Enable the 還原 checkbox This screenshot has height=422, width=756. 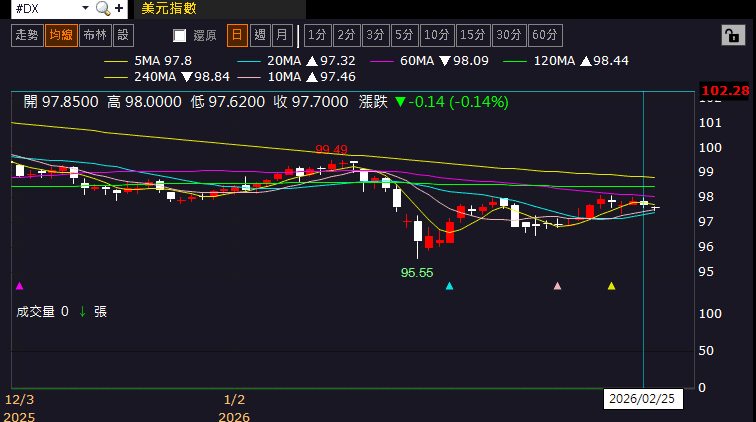pyautogui.click(x=179, y=35)
